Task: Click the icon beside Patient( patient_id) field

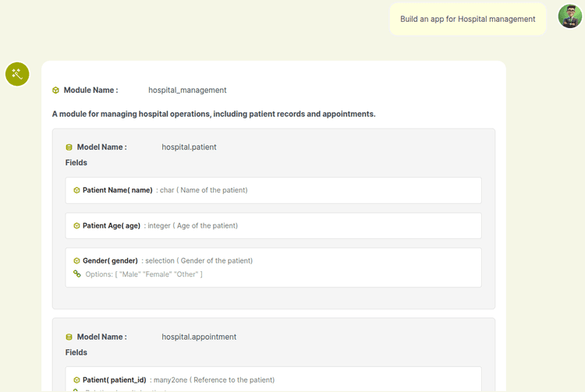Action: [76, 380]
